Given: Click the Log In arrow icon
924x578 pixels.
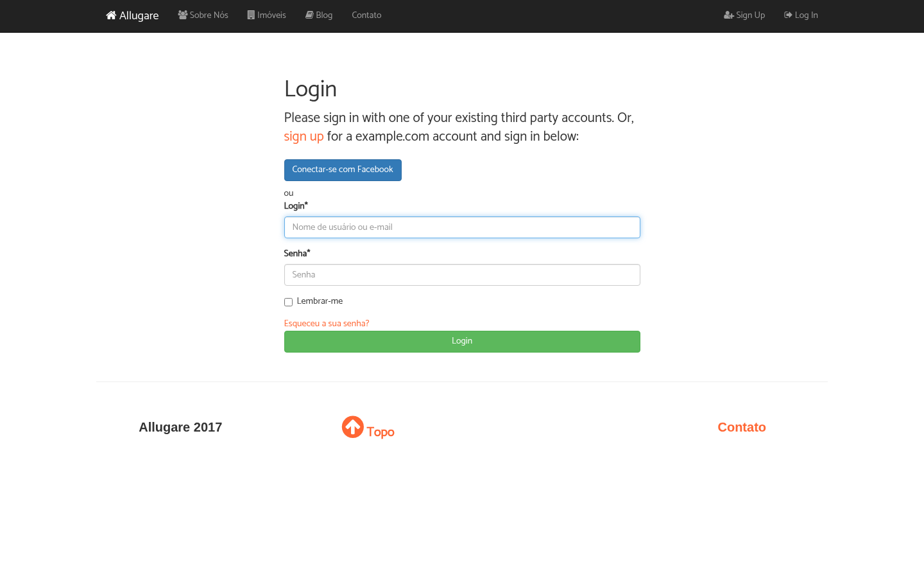Looking at the screenshot, I should click(788, 15).
